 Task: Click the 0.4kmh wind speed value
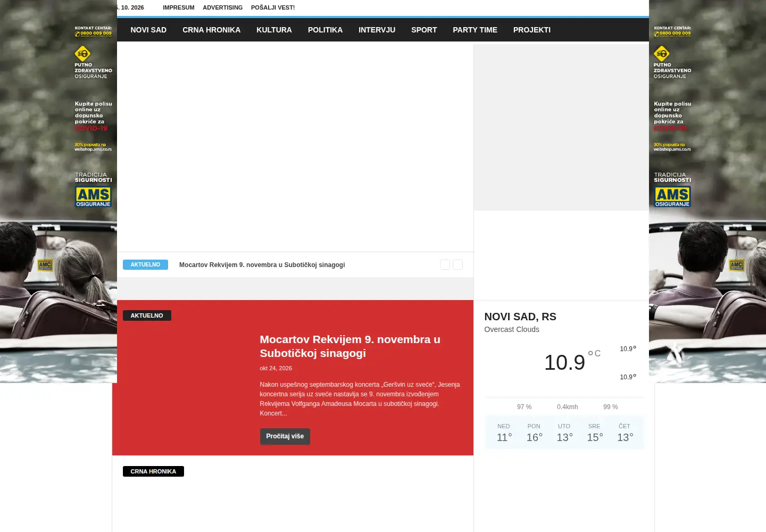pos(568,407)
